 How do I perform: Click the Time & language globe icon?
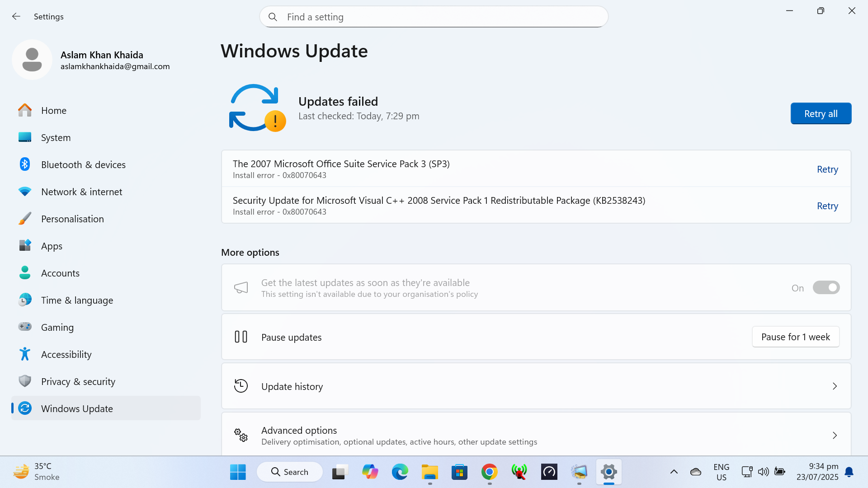pyautogui.click(x=25, y=300)
